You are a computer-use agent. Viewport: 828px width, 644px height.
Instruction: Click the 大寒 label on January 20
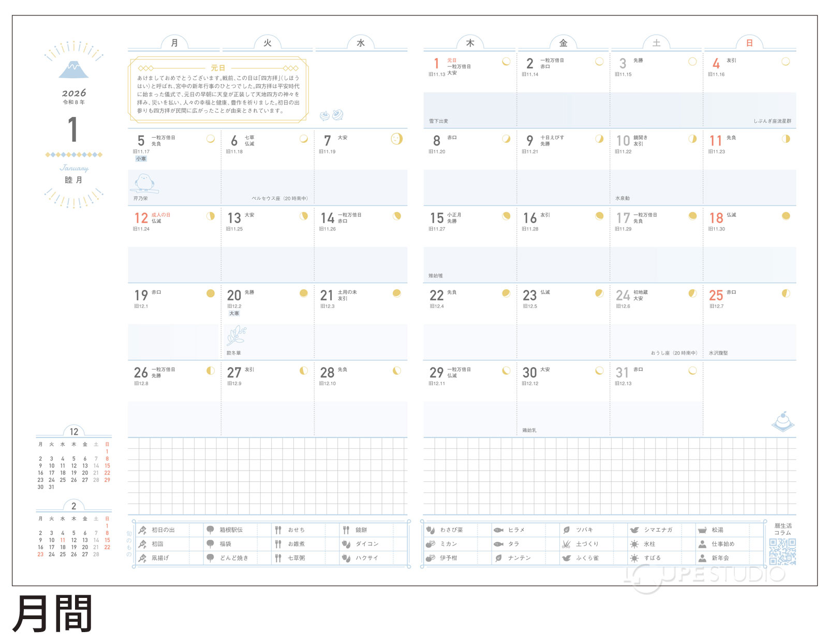point(234,314)
